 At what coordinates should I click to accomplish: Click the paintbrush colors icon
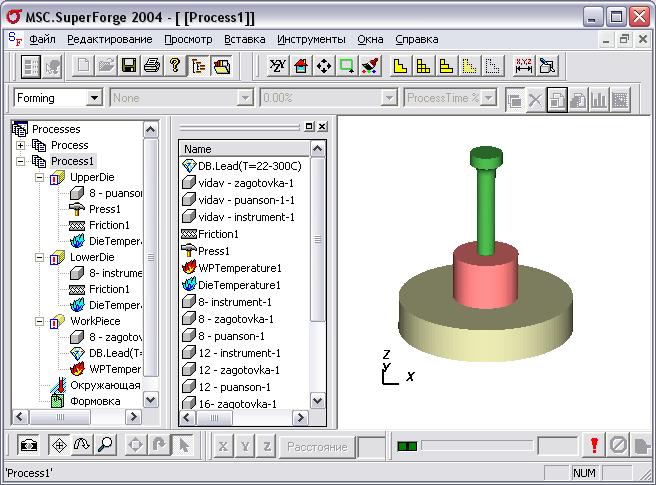370,66
